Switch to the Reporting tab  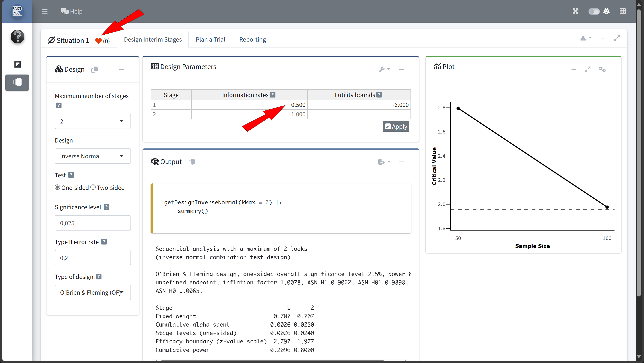click(x=253, y=40)
